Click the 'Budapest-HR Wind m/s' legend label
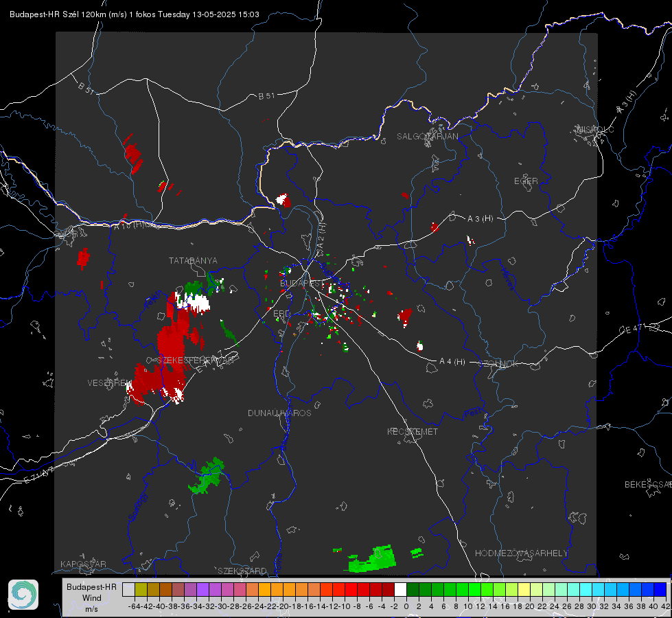The image size is (672, 618). 91,598
